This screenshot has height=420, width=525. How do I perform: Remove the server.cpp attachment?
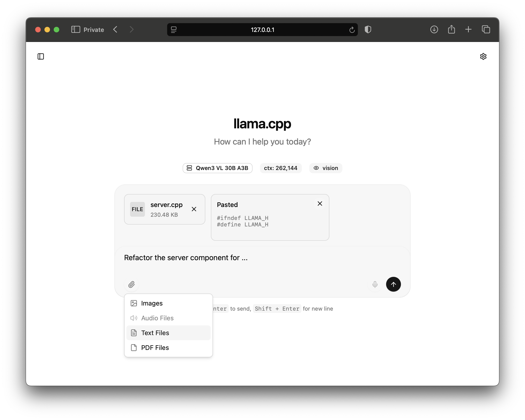click(x=194, y=209)
